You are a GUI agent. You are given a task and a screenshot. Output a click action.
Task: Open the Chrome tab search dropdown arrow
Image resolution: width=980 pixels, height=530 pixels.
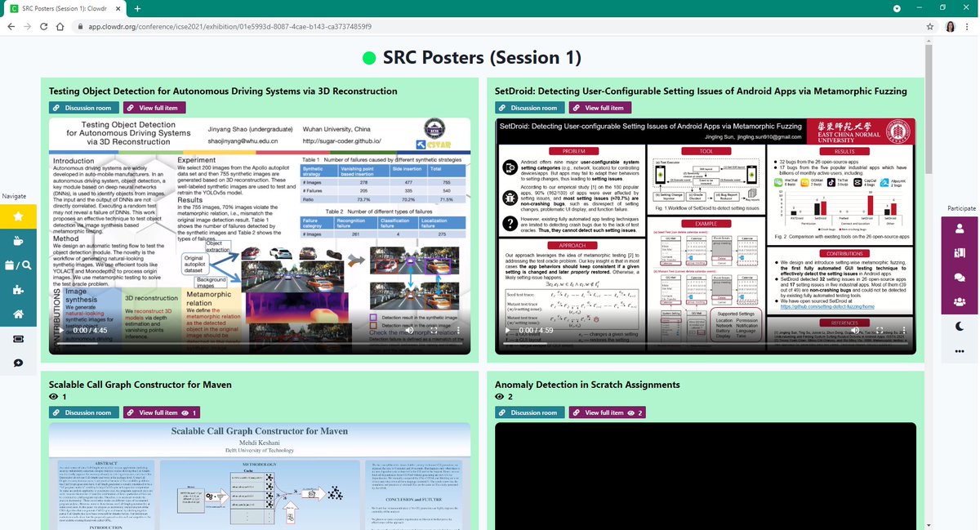(897, 7)
